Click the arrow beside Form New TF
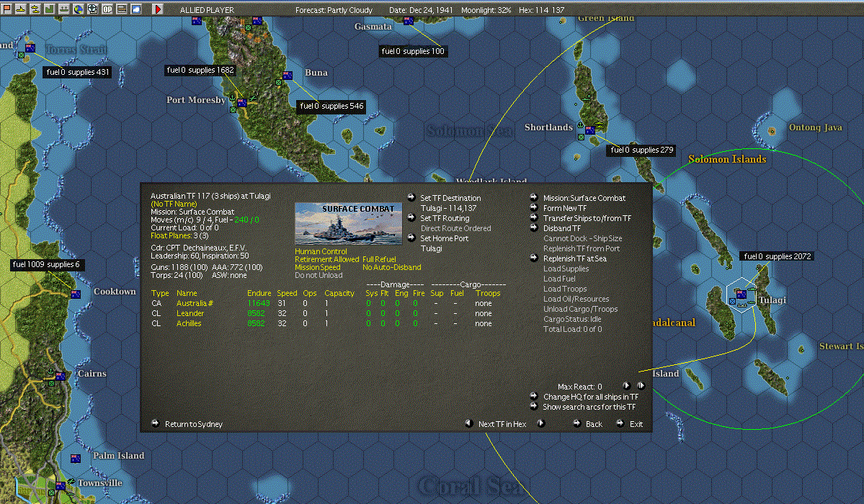 [533, 207]
